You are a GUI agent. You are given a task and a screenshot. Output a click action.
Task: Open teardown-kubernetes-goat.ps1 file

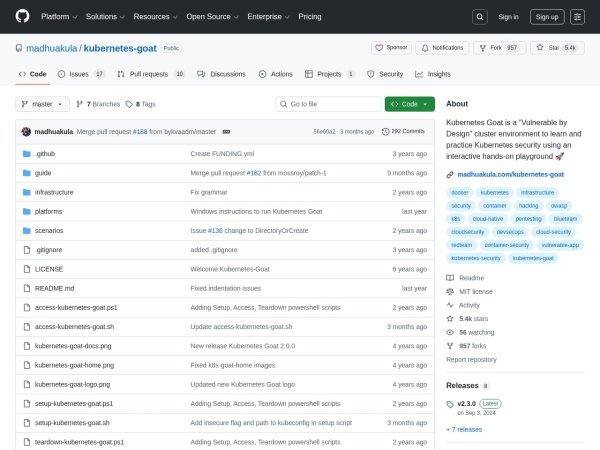tap(79, 442)
